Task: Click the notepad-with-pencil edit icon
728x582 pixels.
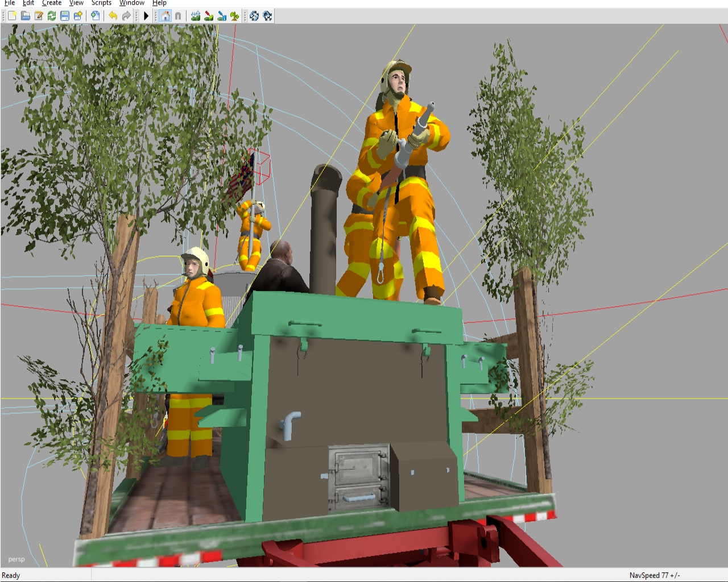Action: click(39, 16)
